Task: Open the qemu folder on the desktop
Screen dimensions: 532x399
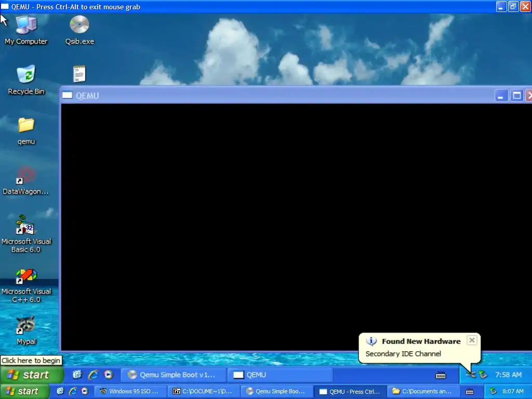Action: coord(26,131)
